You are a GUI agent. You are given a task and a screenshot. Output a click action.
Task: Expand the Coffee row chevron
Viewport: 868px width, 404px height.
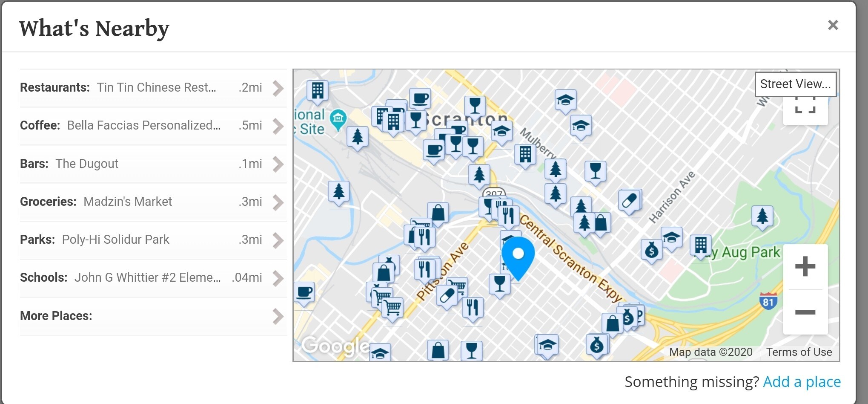278,126
